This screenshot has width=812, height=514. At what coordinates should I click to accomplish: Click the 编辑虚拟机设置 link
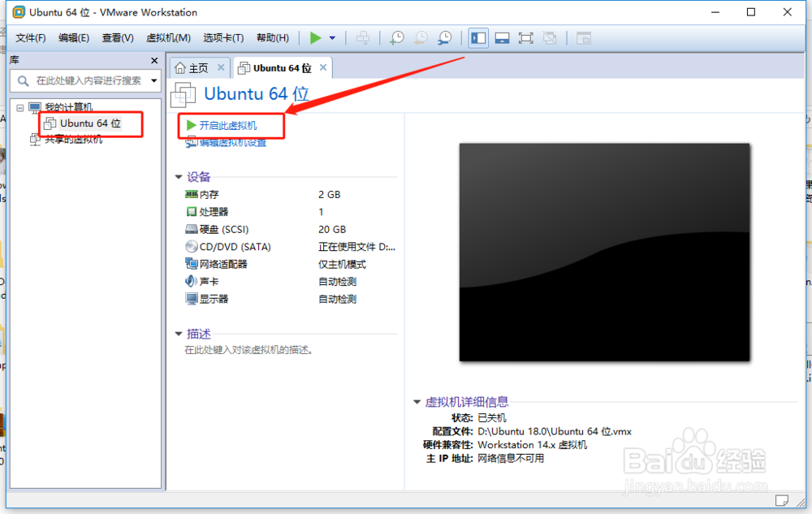[x=232, y=143]
